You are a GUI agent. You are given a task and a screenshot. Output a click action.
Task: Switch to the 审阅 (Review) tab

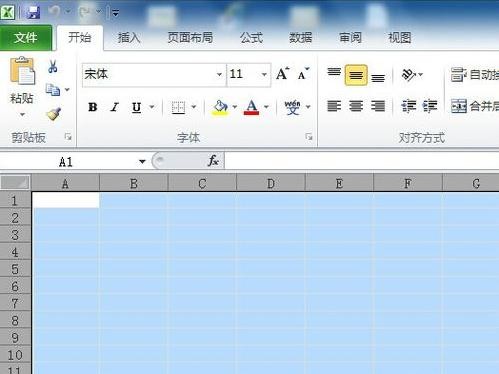pyautogui.click(x=350, y=38)
